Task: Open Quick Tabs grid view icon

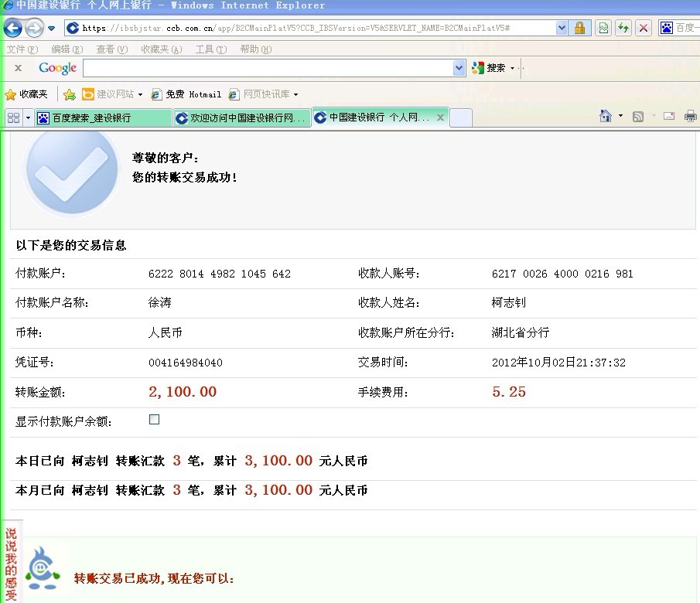Action: pos(13,118)
